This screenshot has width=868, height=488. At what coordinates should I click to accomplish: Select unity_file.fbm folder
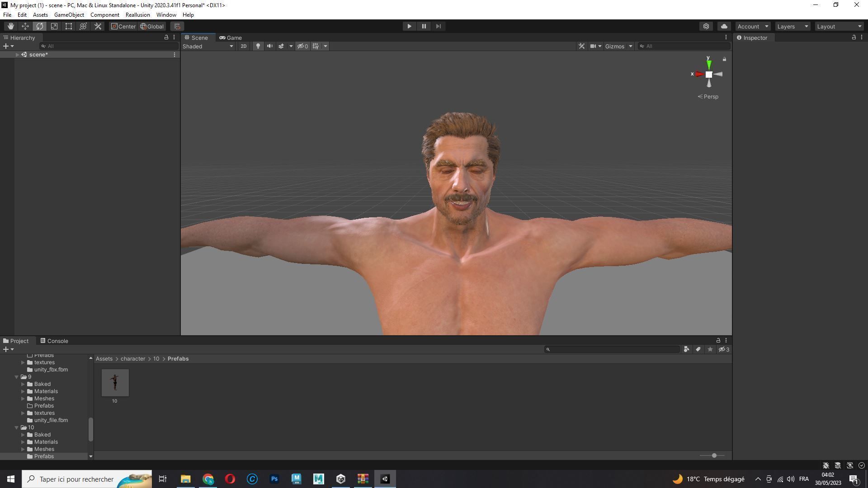point(47,420)
